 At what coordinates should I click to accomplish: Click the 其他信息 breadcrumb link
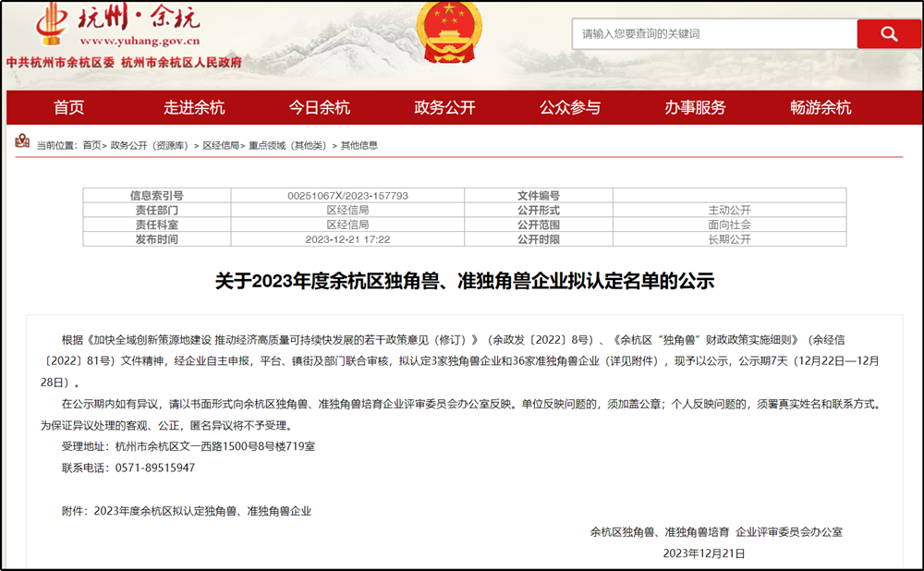359,145
